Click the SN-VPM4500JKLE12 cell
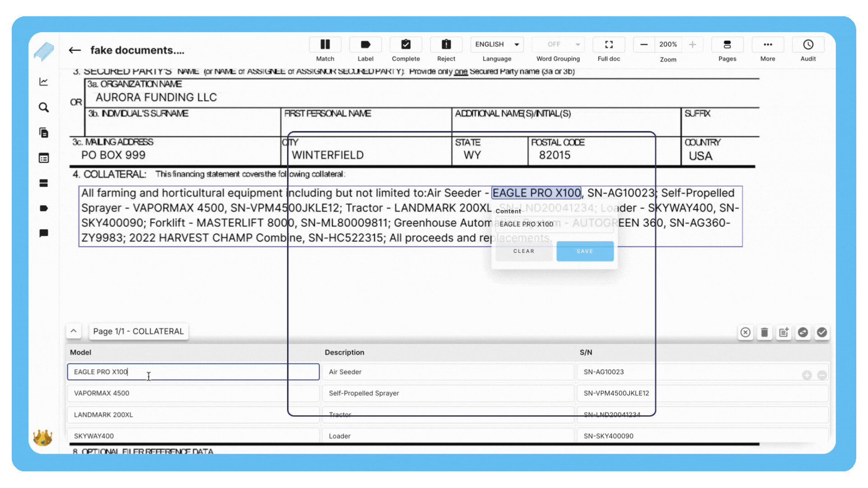The image size is (868, 488). click(703, 393)
